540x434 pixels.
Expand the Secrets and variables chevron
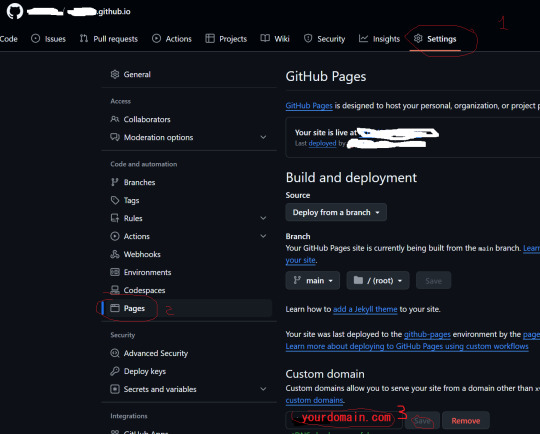pyautogui.click(x=263, y=389)
